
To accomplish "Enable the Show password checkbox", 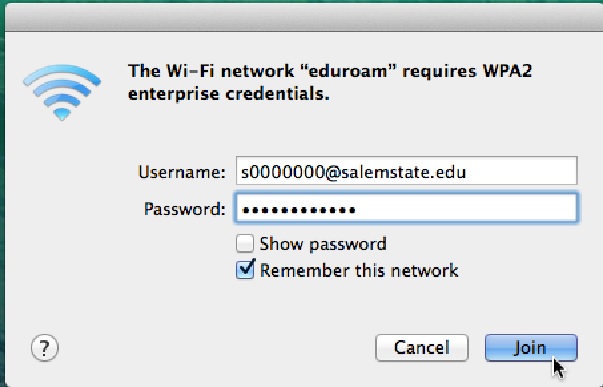I will click(x=245, y=243).
